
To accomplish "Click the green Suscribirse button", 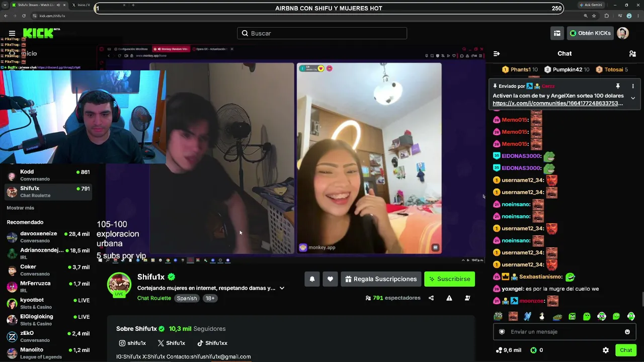I will coord(449,279).
